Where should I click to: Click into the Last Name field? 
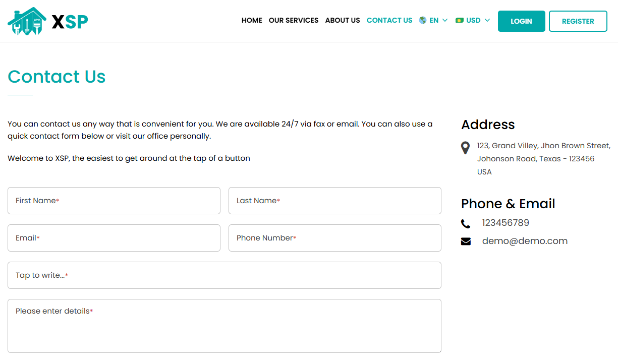335,201
